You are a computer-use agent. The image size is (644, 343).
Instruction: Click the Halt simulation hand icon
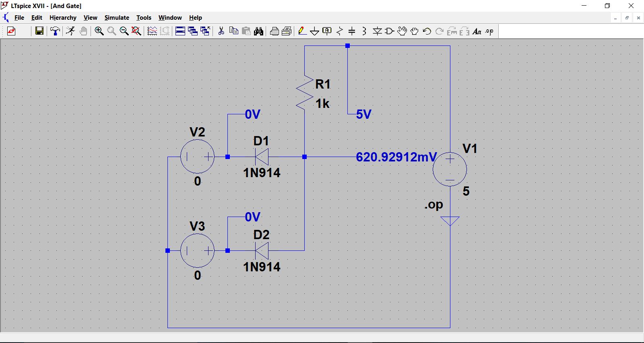point(83,31)
